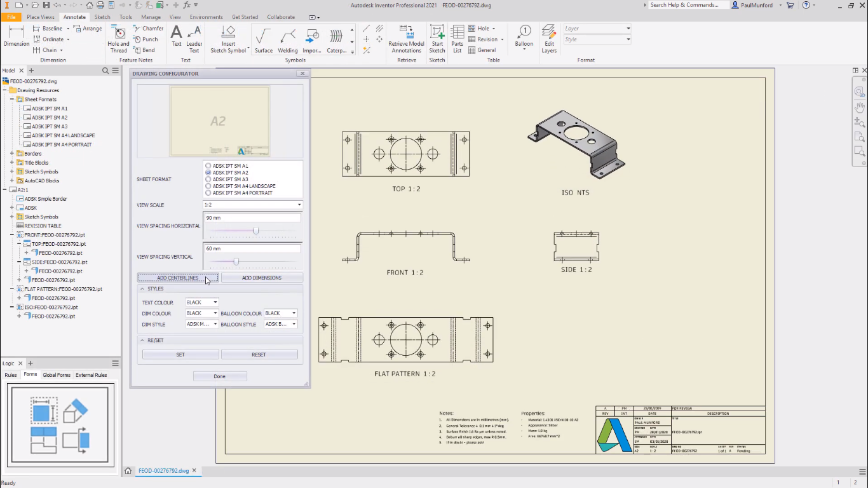Click the Home icon beside document tab

click(x=128, y=471)
